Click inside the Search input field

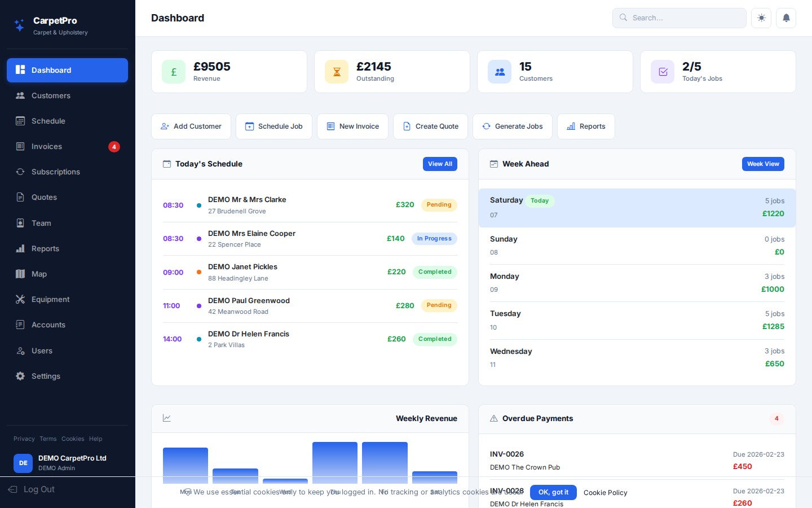679,18
